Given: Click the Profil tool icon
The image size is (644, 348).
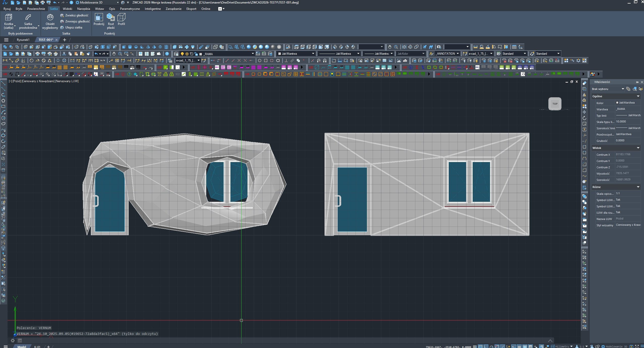Looking at the screenshot, I should tap(121, 17).
